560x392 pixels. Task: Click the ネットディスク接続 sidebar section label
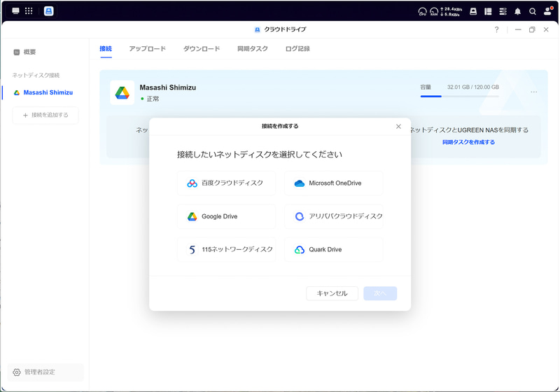coord(36,76)
